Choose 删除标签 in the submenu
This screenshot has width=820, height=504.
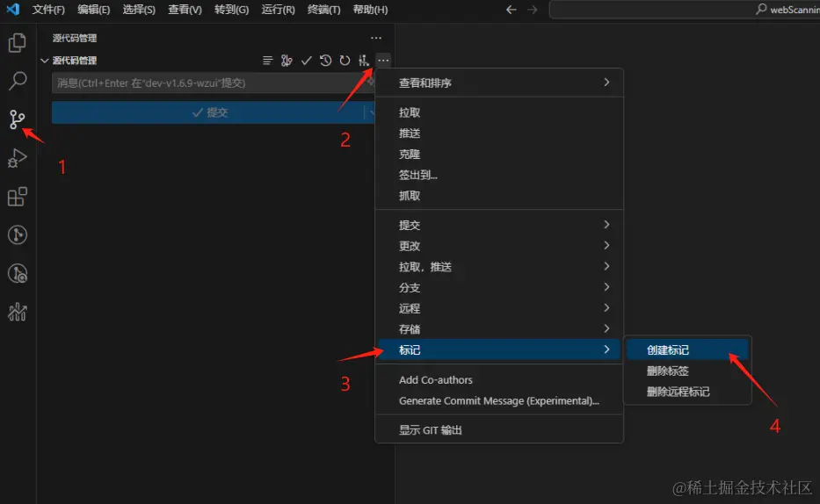click(687, 371)
